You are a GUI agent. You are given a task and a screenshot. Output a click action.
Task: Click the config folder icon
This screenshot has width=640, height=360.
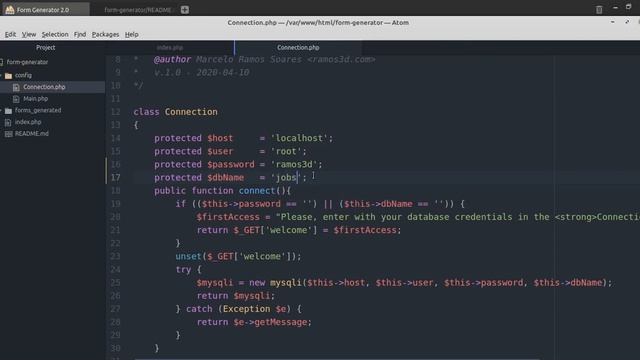coord(8,76)
